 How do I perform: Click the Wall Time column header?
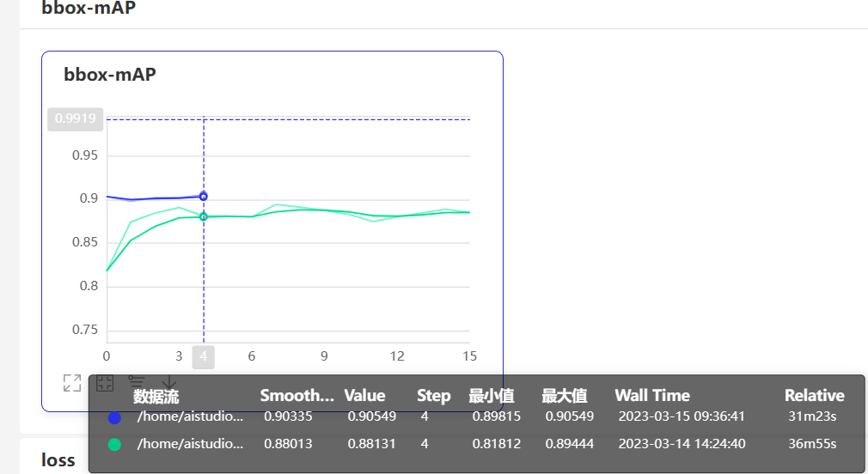click(x=652, y=396)
